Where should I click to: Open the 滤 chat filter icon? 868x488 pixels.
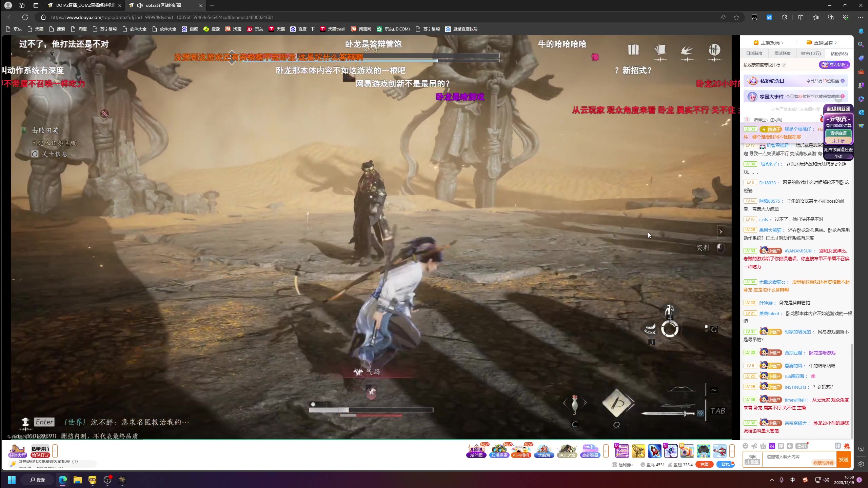[837, 446]
